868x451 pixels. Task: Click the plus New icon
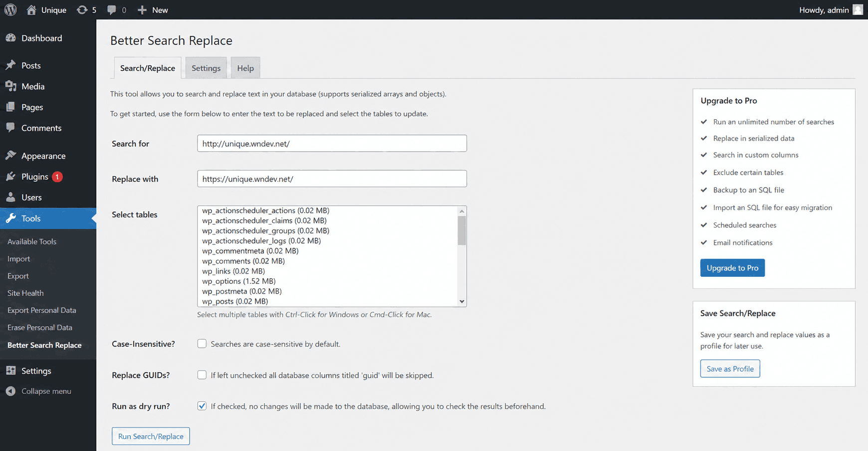142,10
